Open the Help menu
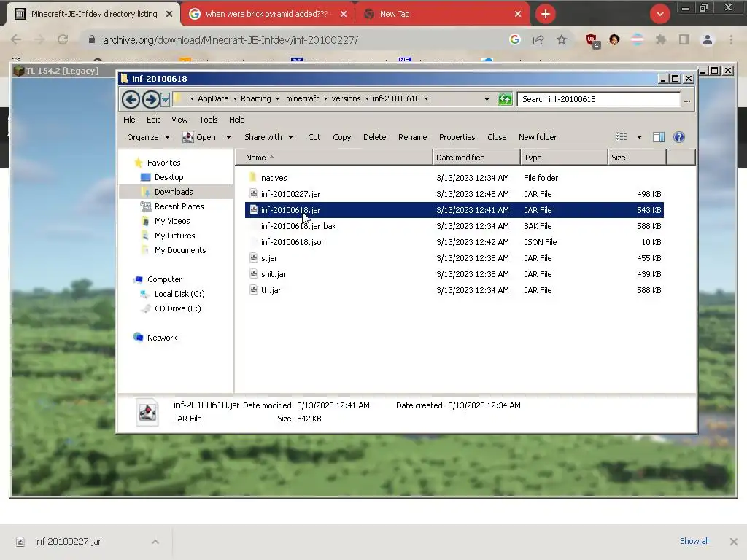This screenshot has height=560, width=747. 237,120
